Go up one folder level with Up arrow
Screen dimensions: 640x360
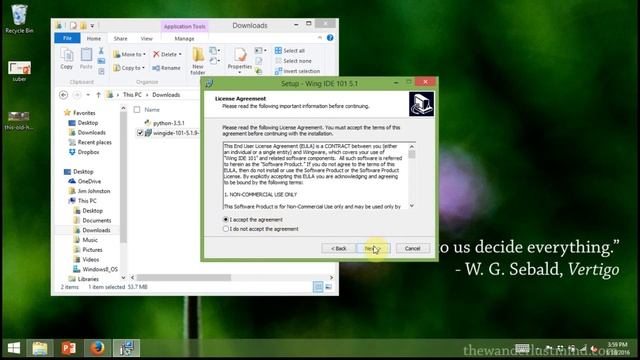click(98, 95)
